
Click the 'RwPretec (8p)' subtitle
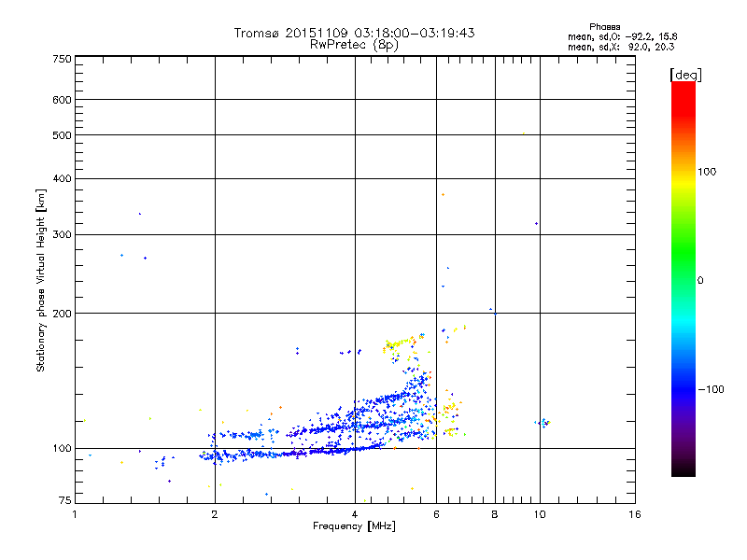354,45
